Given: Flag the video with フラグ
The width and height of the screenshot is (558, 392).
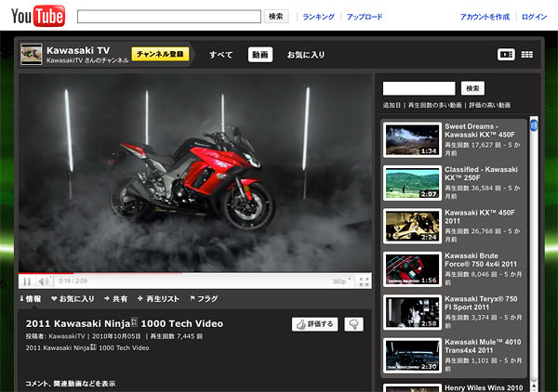Looking at the screenshot, I should click(x=204, y=299).
